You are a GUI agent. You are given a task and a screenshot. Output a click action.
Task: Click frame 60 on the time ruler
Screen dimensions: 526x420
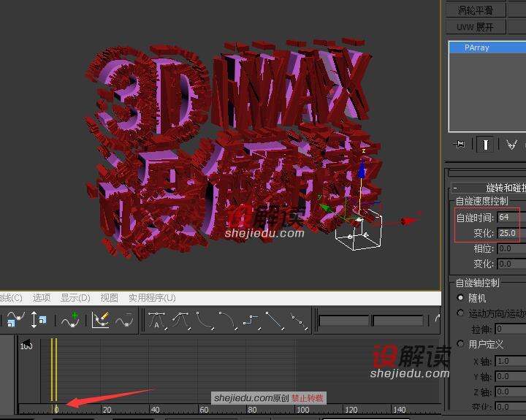coord(204,410)
